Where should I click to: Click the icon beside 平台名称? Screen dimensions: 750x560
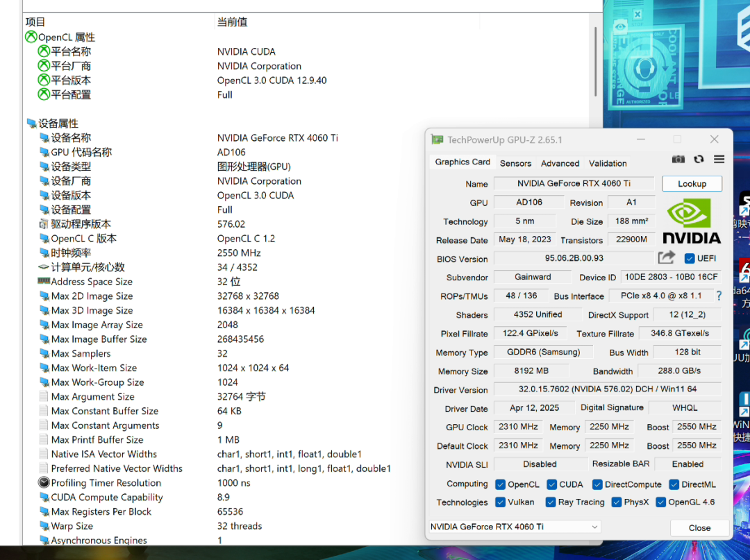tap(44, 51)
